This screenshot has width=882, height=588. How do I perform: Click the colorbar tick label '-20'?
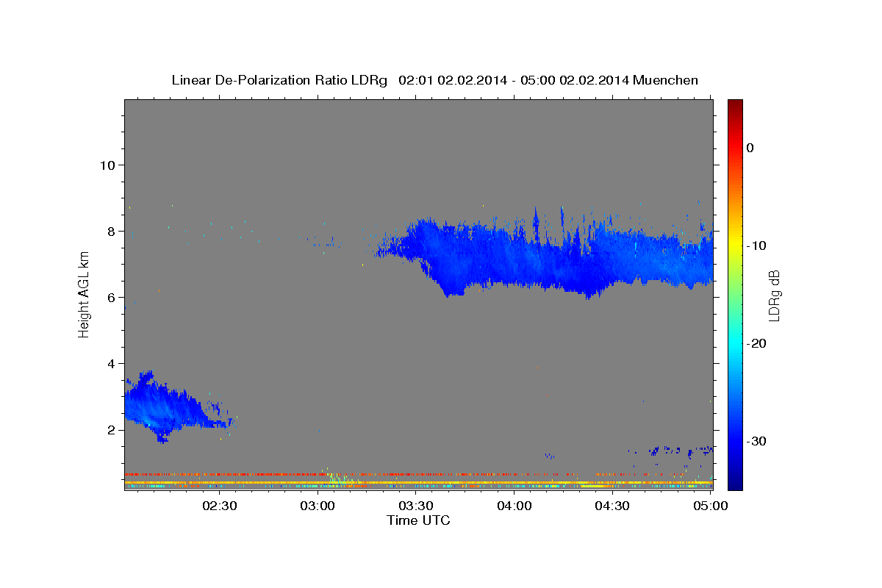coord(756,343)
